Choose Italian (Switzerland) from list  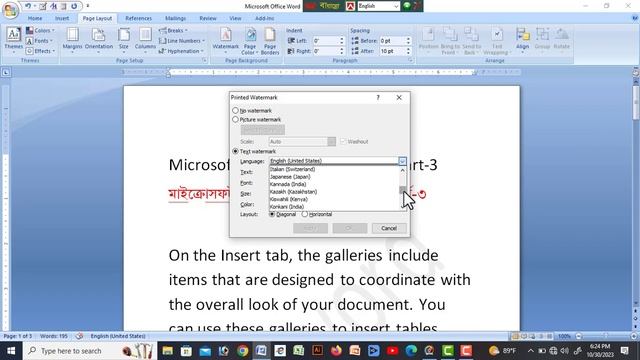click(x=334, y=169)
